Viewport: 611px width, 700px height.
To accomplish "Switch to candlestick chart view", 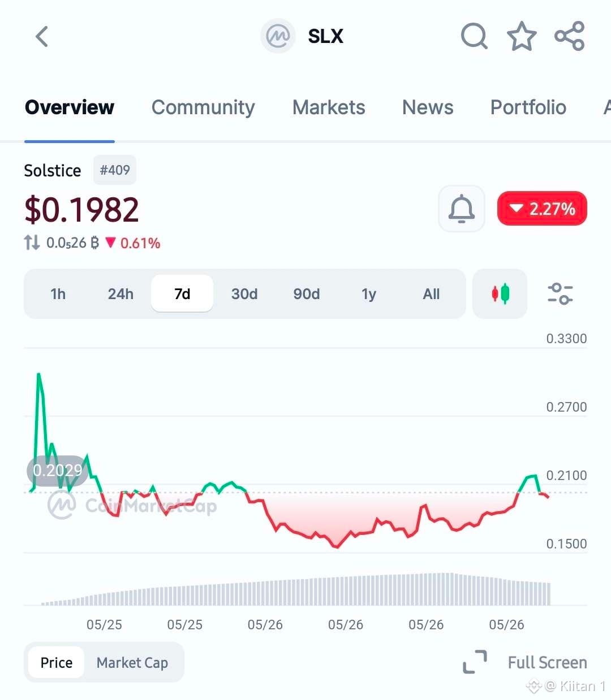I will [500, 293].
